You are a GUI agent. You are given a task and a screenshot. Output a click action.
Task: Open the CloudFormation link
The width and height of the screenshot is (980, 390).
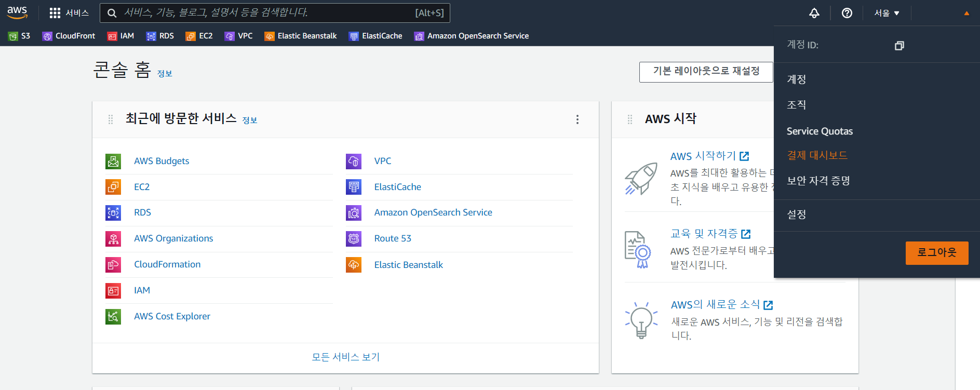pyautogui.click(x=167, y=264)
